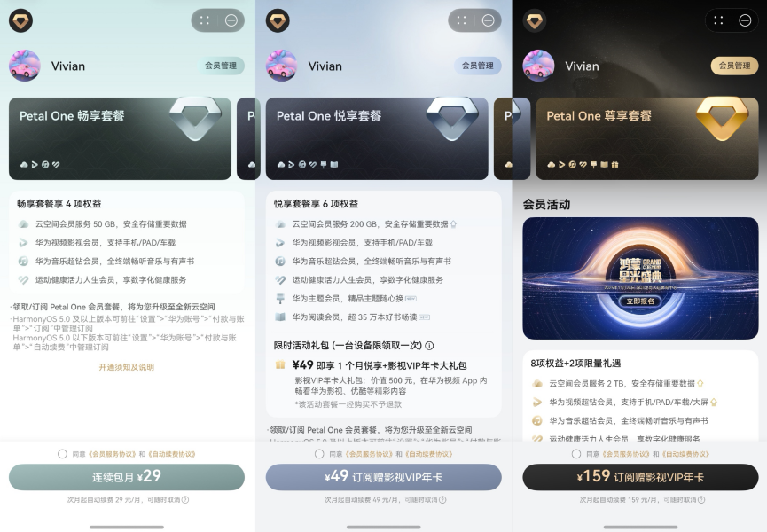Open 会员管理 in the dark panel
The width and height of the screenshot is (767, 532).
click(734, 66)
